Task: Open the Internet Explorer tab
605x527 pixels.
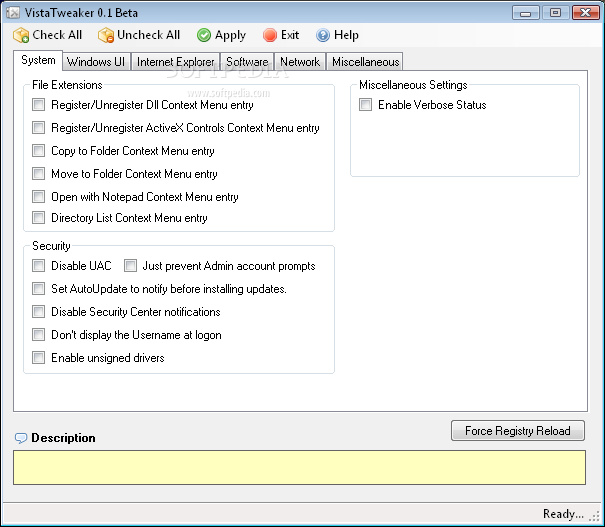Action: pos(176,62)
